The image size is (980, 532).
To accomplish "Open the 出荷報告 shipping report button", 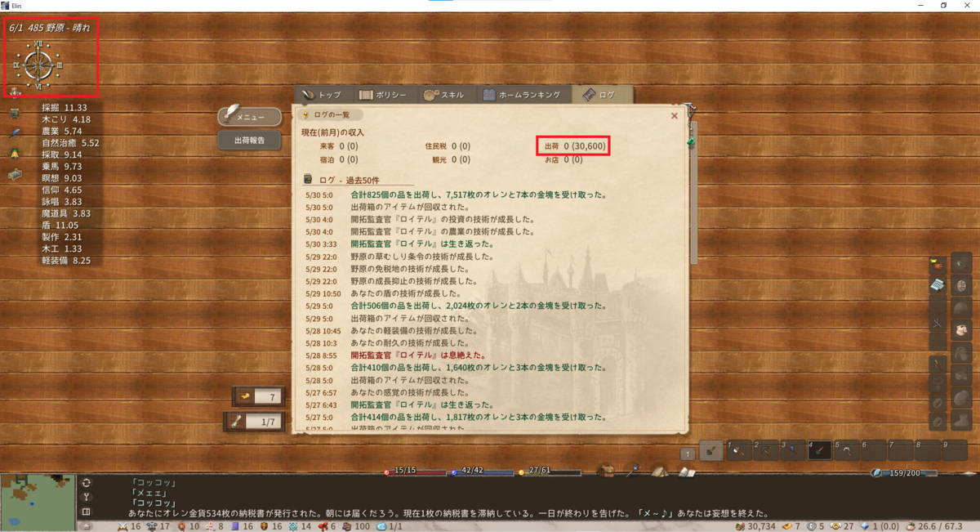I will pos(249,141).
